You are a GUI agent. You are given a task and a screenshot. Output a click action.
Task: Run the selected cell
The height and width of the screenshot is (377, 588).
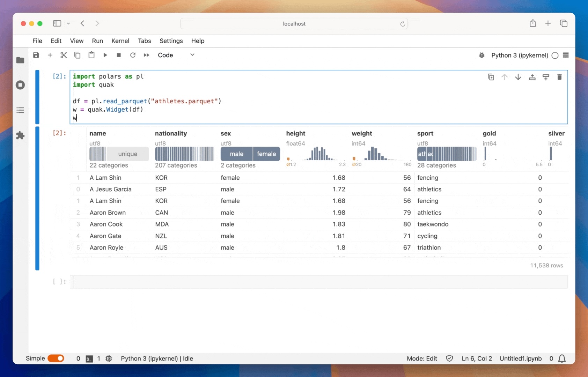pos(105,55)
